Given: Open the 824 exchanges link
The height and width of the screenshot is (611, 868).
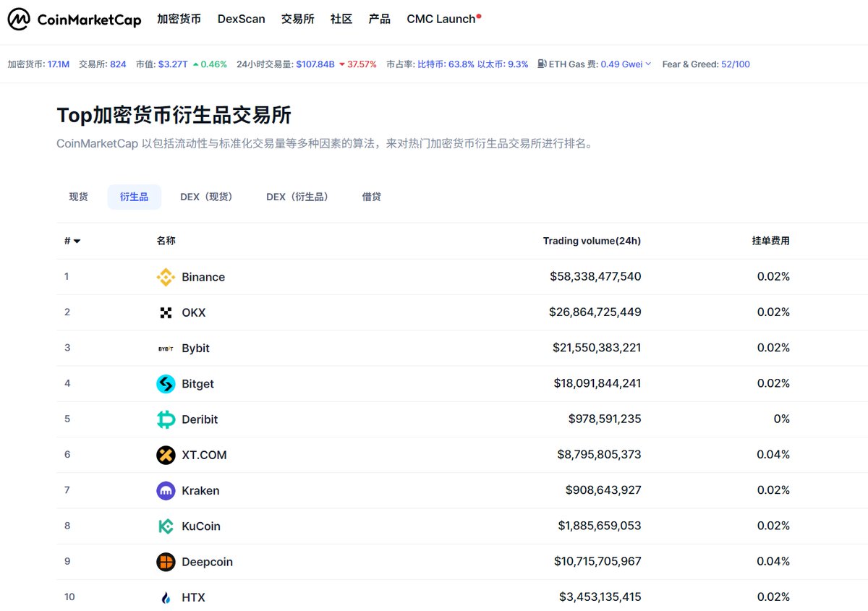Looking at the screenshot, I should pos(119,64).
